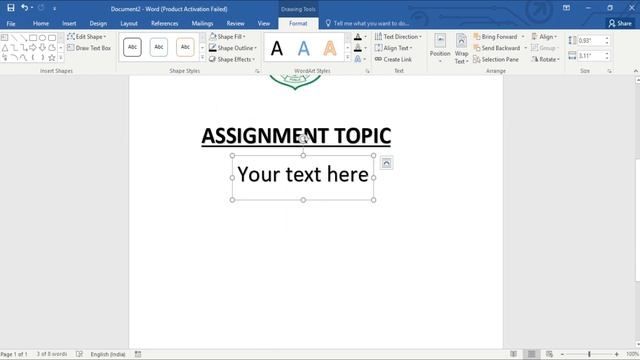Collapse the ribbon with the caret arrow

coord(636,71)
